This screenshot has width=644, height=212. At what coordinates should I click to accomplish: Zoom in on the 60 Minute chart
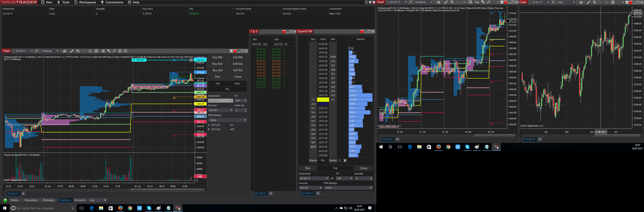pyautogui.click(x=452, y=2)
